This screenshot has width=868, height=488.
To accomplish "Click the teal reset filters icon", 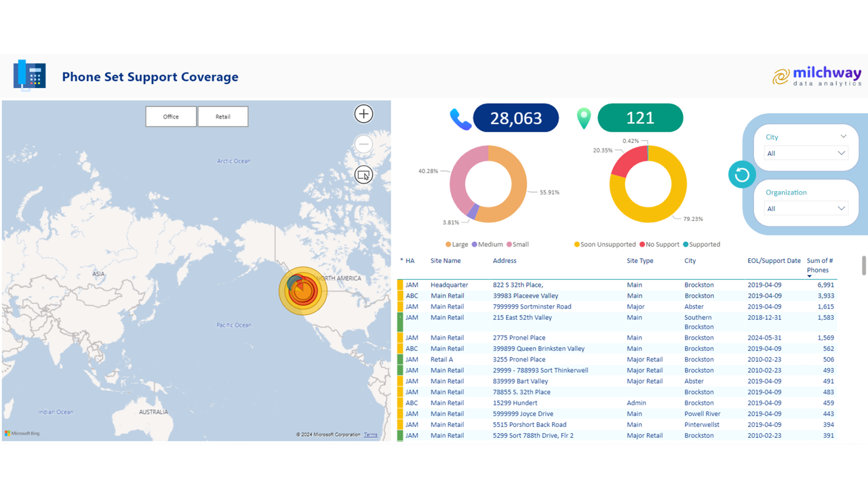I will (x=741, y=174).
